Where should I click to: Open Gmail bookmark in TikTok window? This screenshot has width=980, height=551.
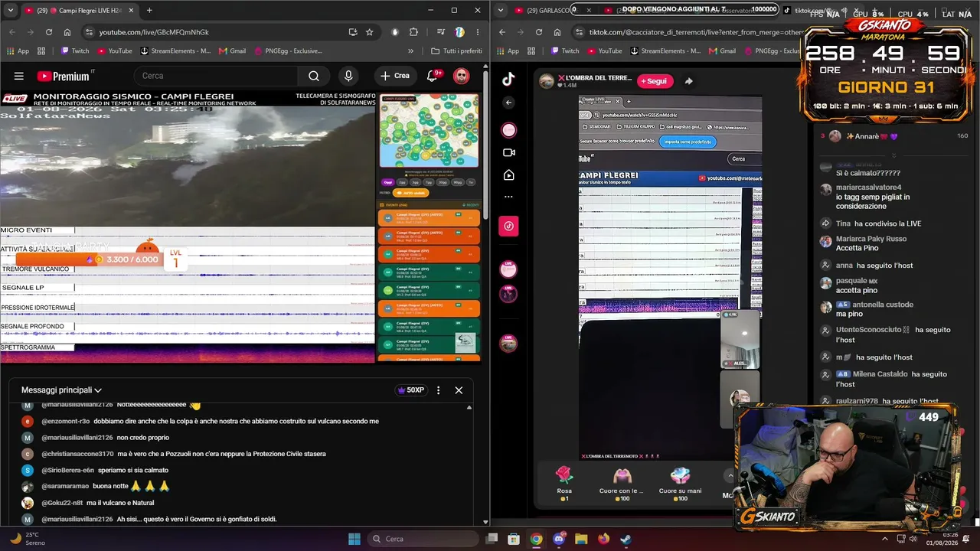click(722, 51)
